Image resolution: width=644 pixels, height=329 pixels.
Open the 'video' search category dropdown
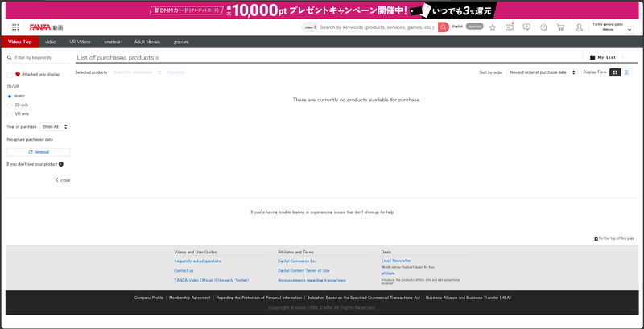click(x=310, y=27)
